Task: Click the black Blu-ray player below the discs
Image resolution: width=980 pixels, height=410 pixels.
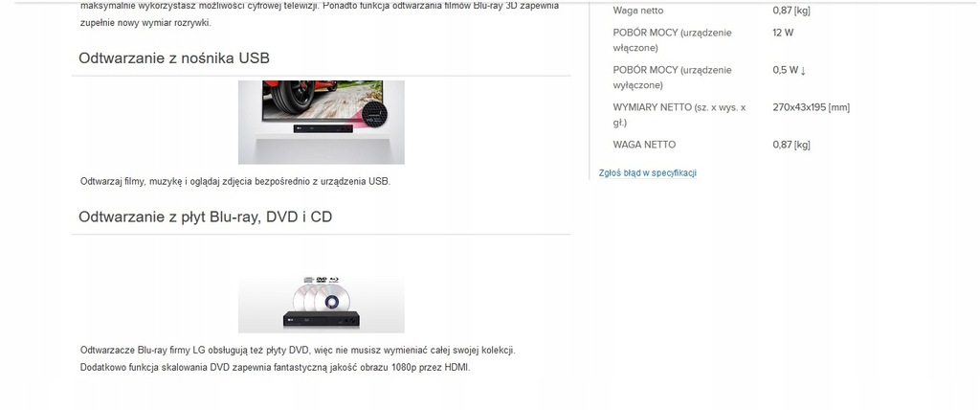Action: tap(322, 319)
